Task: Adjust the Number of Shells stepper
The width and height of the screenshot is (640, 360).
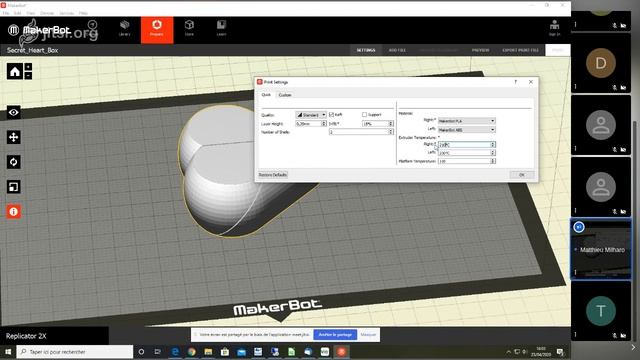Action: tap(391, 132)
